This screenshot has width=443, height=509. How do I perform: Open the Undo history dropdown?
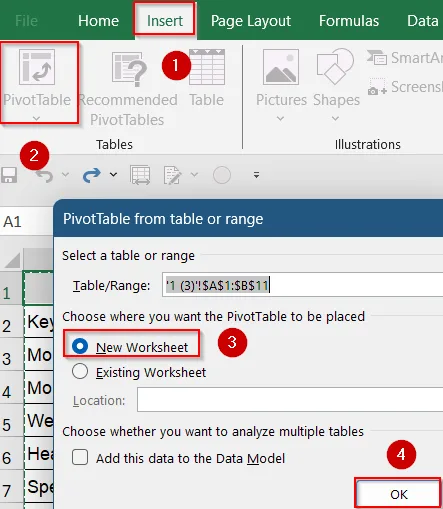point(65,174)
